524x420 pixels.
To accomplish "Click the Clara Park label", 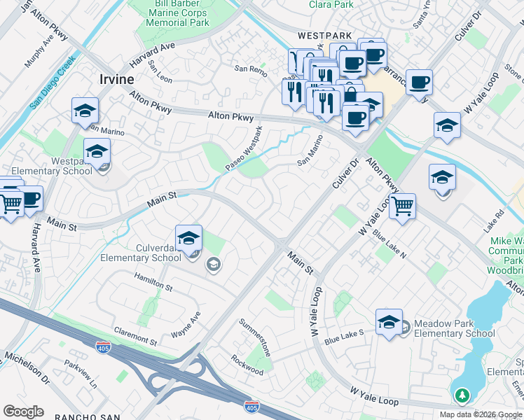I will 331,4.
